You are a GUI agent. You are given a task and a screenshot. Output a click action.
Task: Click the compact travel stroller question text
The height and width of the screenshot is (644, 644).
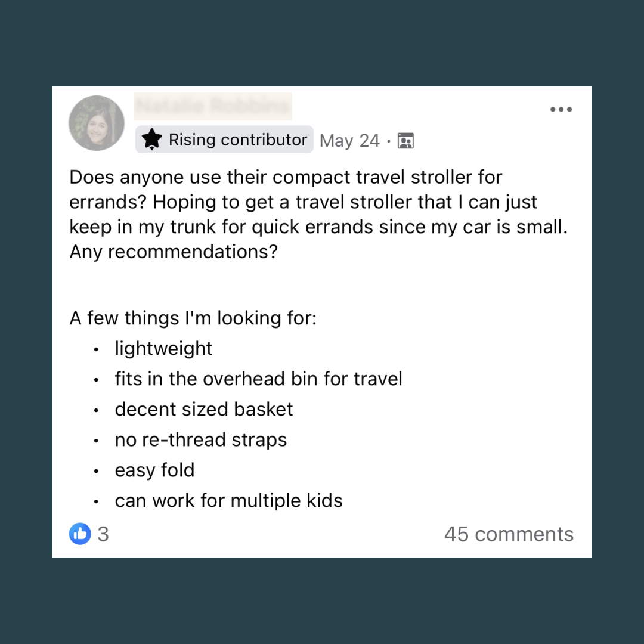point(286,177)
